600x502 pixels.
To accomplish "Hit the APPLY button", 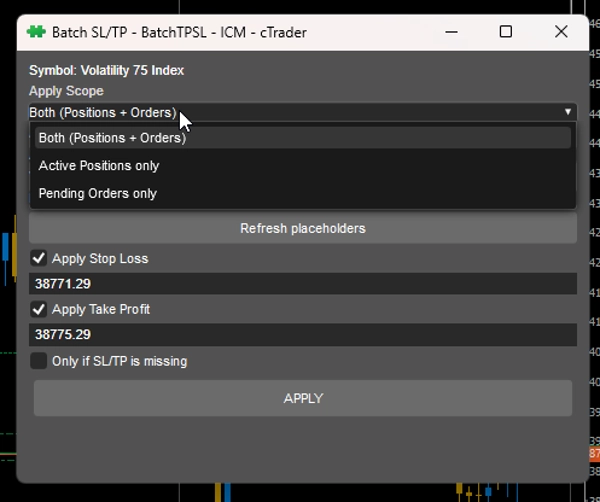I will 303,398.
